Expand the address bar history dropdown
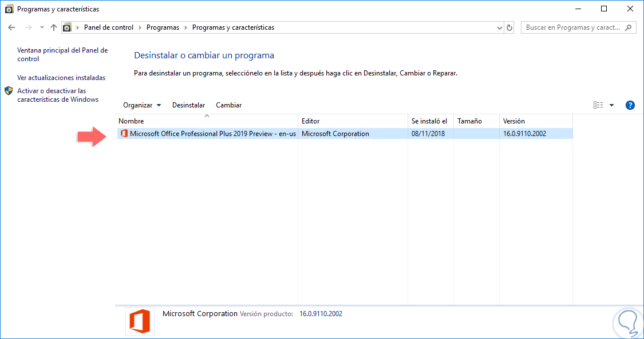 [499, 28]
